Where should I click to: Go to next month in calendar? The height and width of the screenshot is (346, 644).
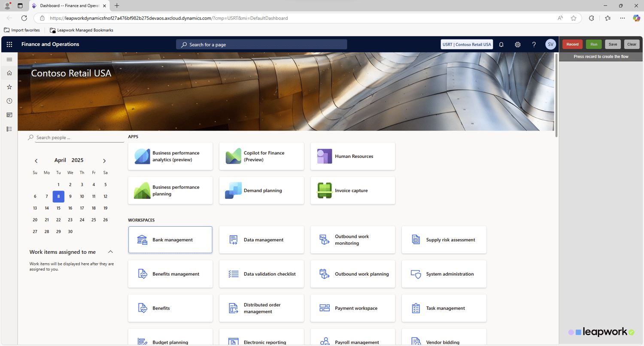click(104, 161)
